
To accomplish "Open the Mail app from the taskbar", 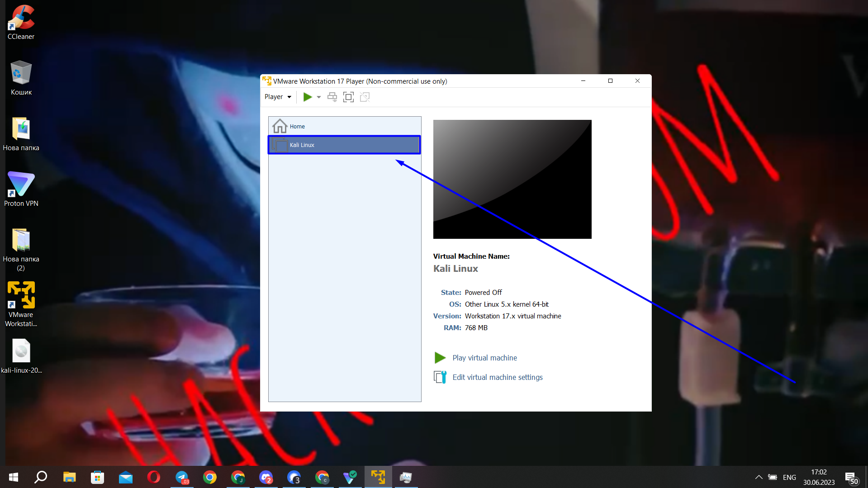I will [125, 477].
